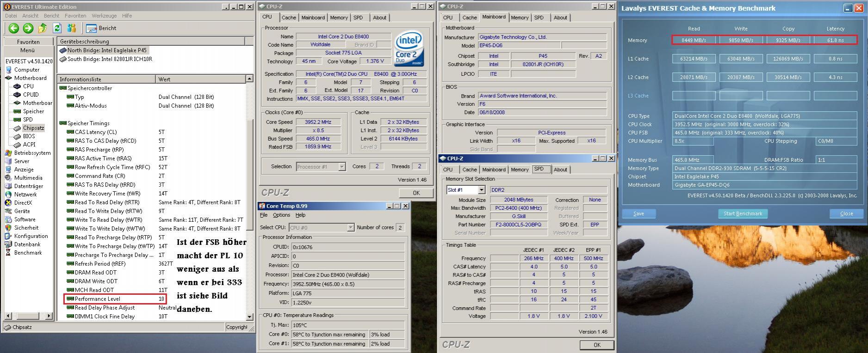Select Computer in the EVEREST tree
868x353 pixels.
[x=27, y=70]
